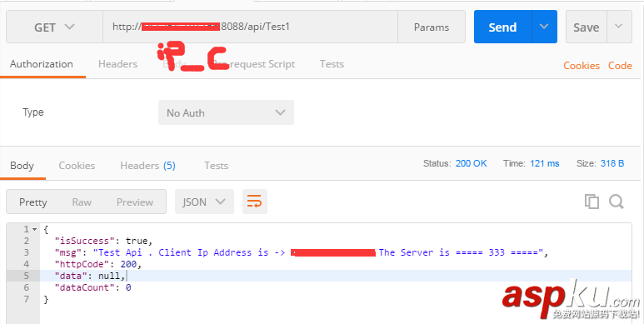Select the response Cookies tab
This screenshot has height=324, width=644.
pyautogui.click(x=77, y=166)
